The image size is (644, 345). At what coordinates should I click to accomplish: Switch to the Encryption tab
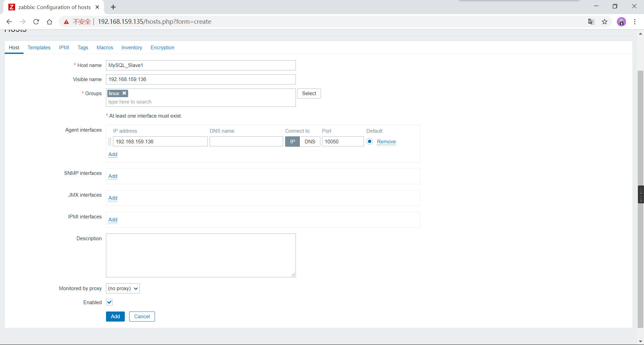tap(162, 48)
